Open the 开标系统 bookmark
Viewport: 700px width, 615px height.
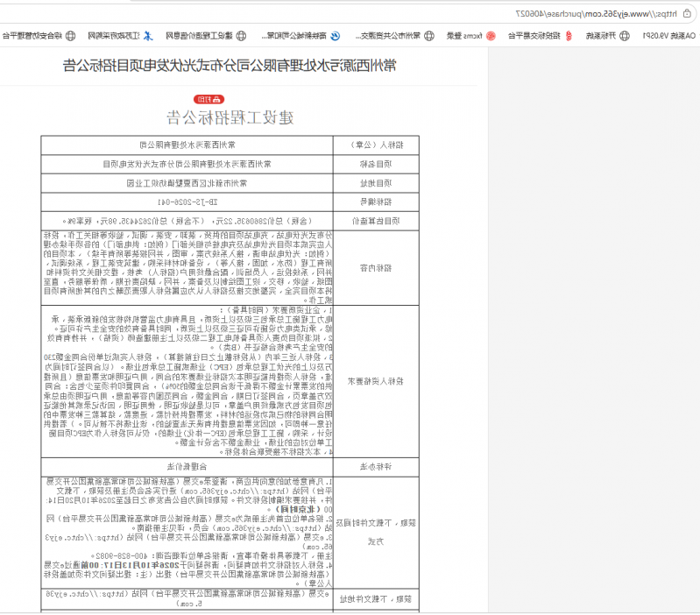click(x=608, y=36)
